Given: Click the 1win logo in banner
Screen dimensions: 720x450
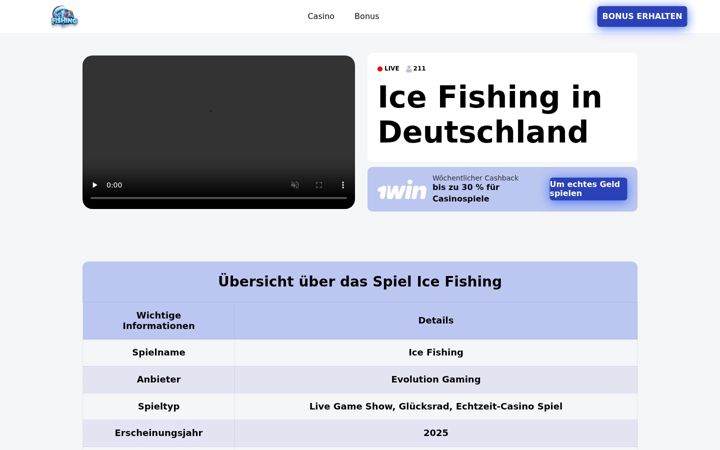Looking at the screenshot, I should point(402,190).
